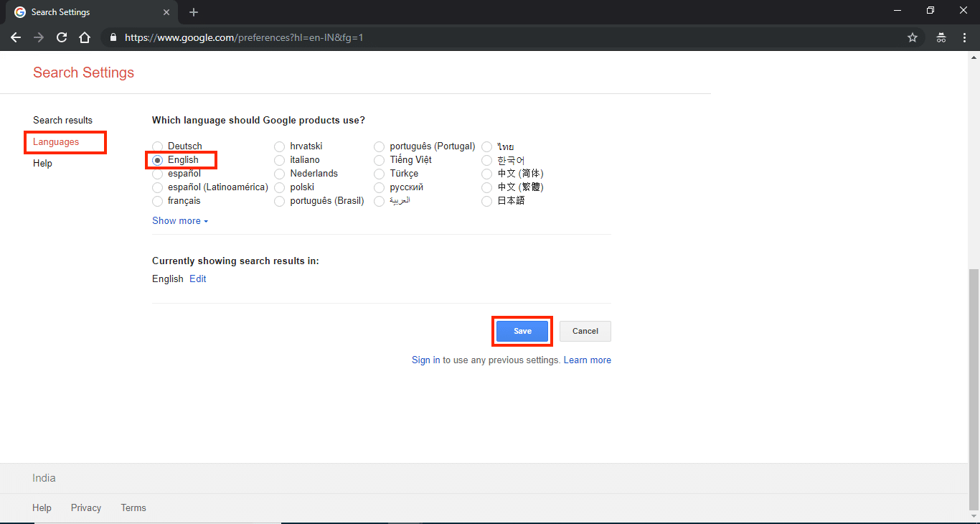Choose italiano as language
This screenshot has width=980, height=524.
[280, 160]
